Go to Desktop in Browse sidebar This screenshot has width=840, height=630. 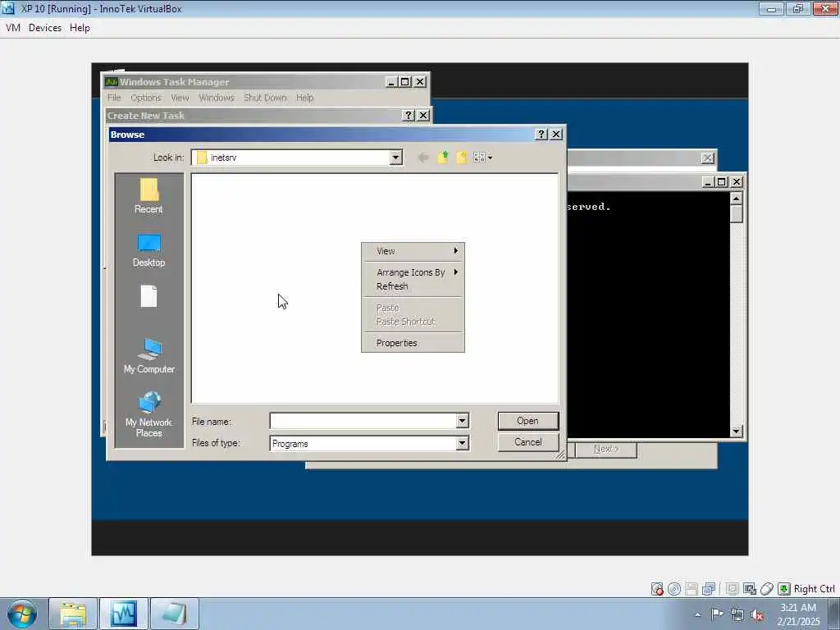149,251
